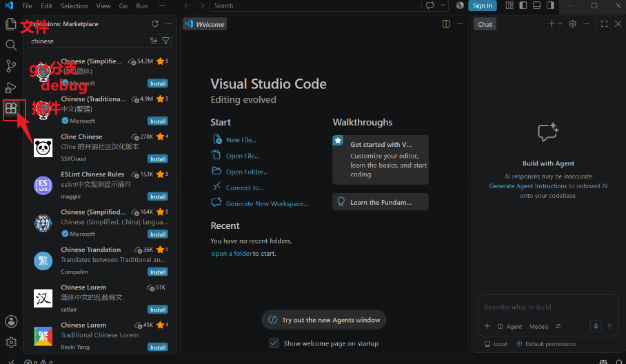The width and height of the screenshot is (626, 364).
Task: Open the Search view in activity bar
Action: [x=11, y=45]
